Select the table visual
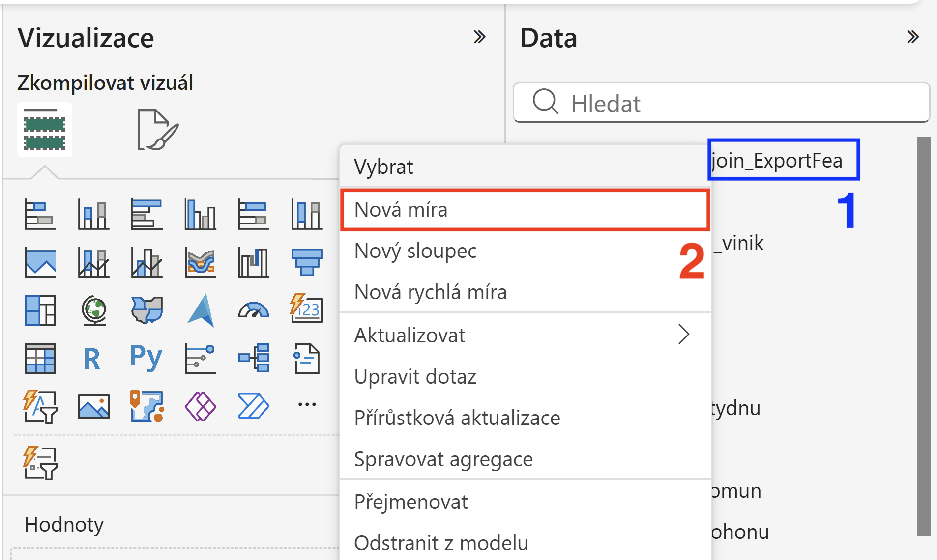937x560 pixels. (x=40, y=359)
